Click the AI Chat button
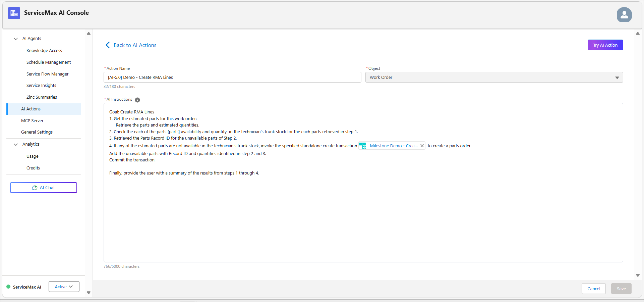This screenshot has width=644, height=302. coord(44,188)
